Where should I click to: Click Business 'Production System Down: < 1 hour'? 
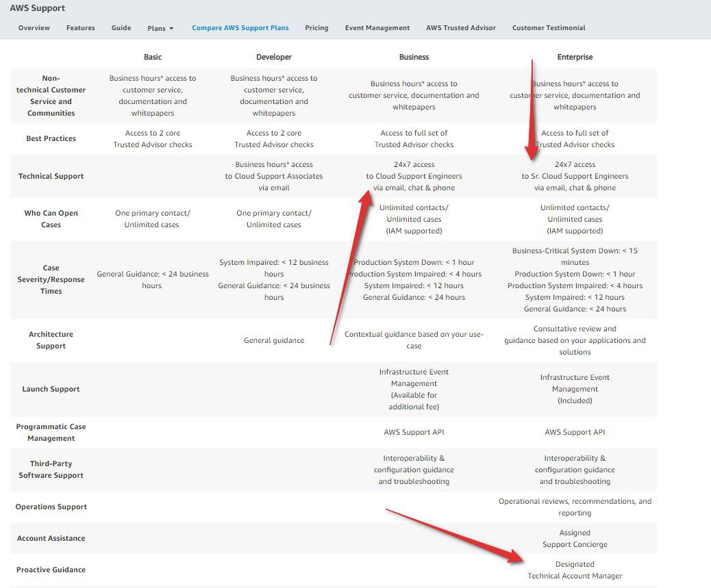414,262
